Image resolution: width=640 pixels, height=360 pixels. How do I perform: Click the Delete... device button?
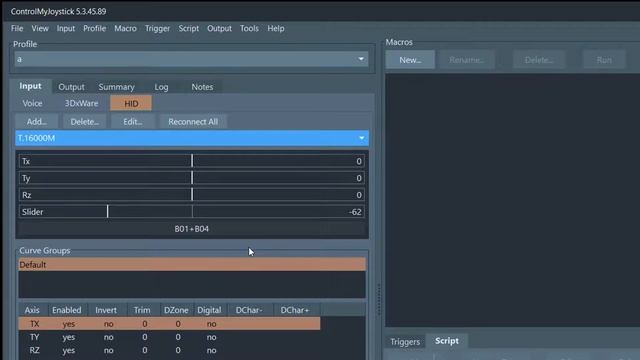click(84, 122)
